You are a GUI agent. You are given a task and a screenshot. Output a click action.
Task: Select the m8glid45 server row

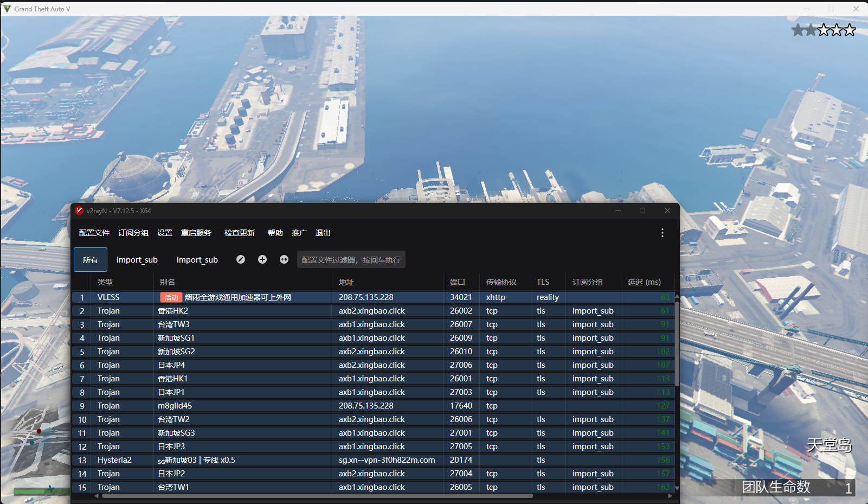pos(373,406)
